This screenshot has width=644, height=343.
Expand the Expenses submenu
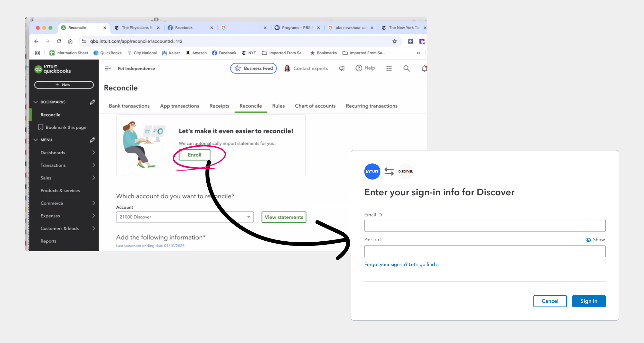click(x=94, y=216)
